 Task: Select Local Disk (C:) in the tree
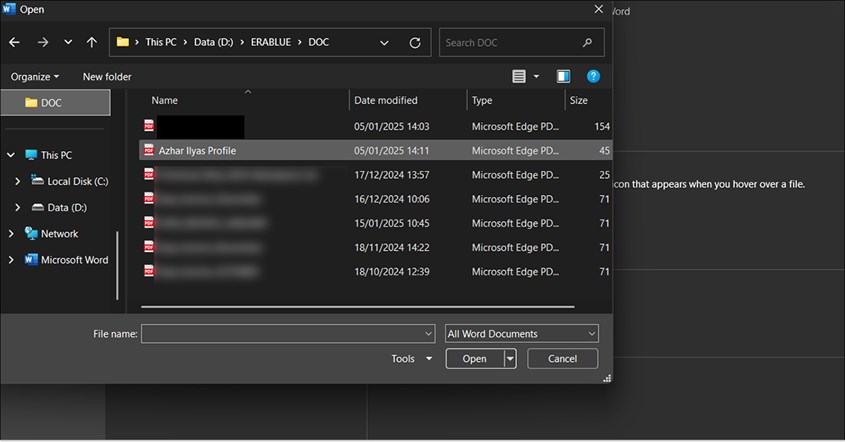[x=78, y=181]
